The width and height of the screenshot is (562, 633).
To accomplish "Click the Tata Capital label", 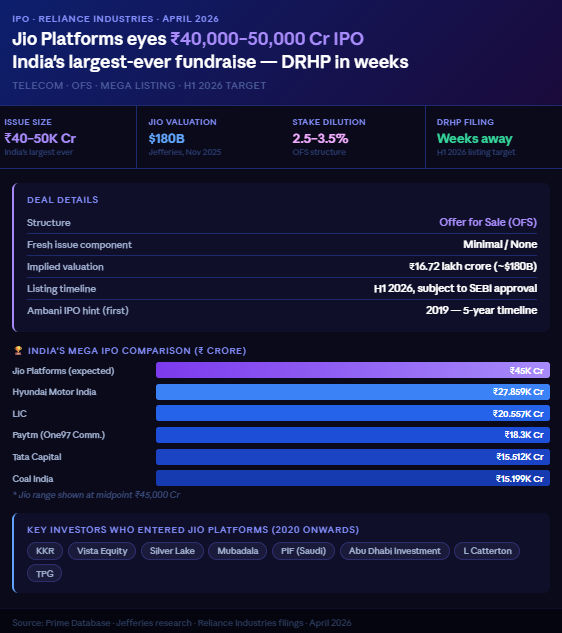I will 37,457.
